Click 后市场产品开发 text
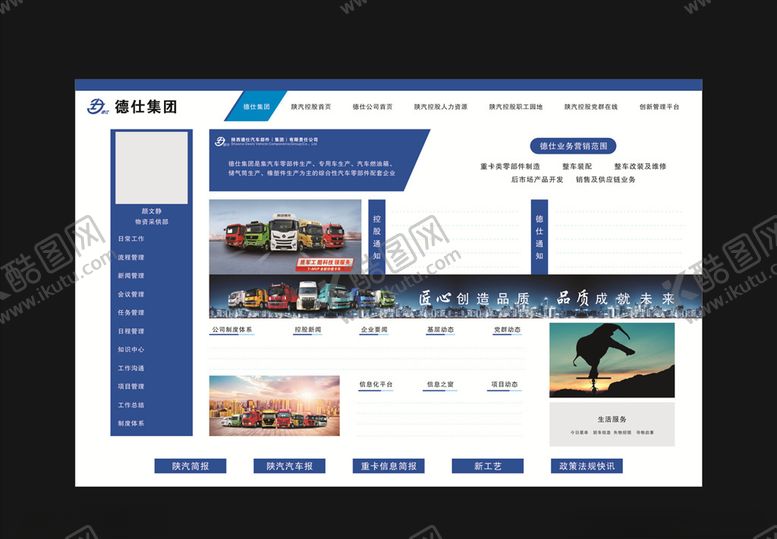 coord(537,179)
